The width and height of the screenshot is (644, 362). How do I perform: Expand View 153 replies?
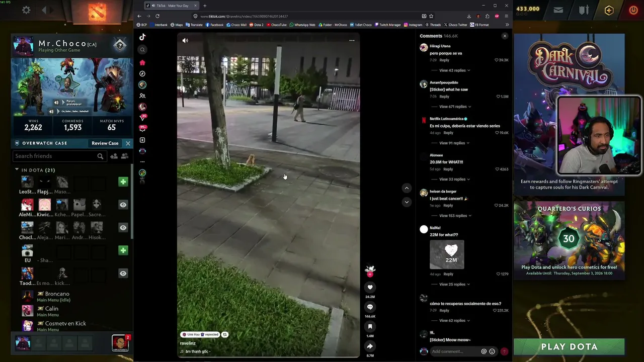[x=455, y=216]
